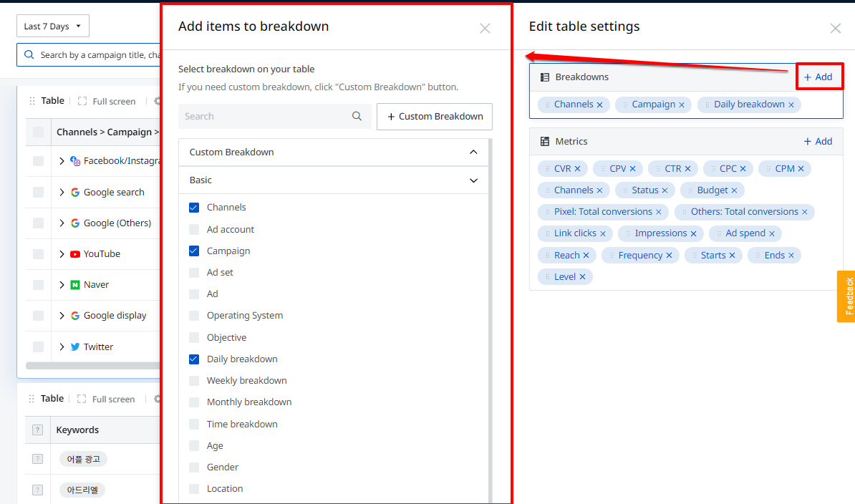Remove the Link clicks metric chip
The image size is (855, 504).
pyautogui.click(x=603, y=234)
